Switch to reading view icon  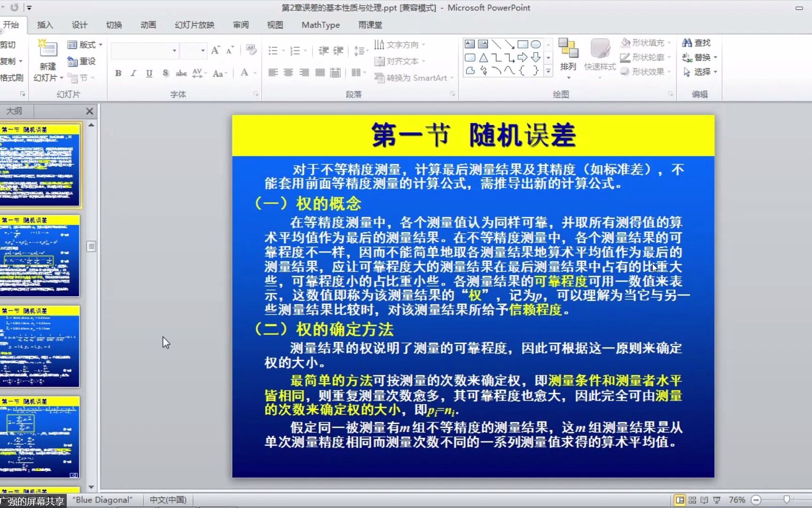pyautogui.click(x=704, y=500)
